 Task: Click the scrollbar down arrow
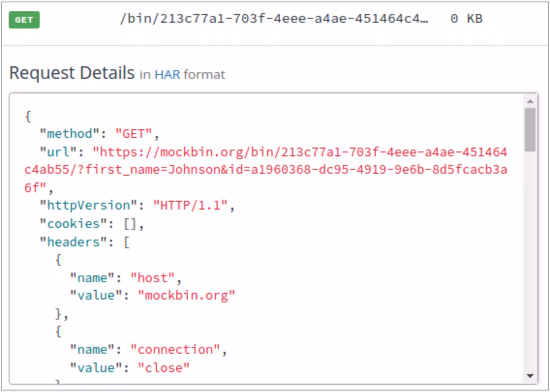coord(530,376)
